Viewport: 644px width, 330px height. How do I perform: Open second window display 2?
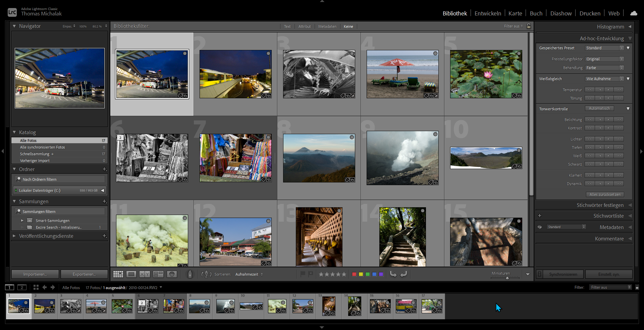coord(22,287)
